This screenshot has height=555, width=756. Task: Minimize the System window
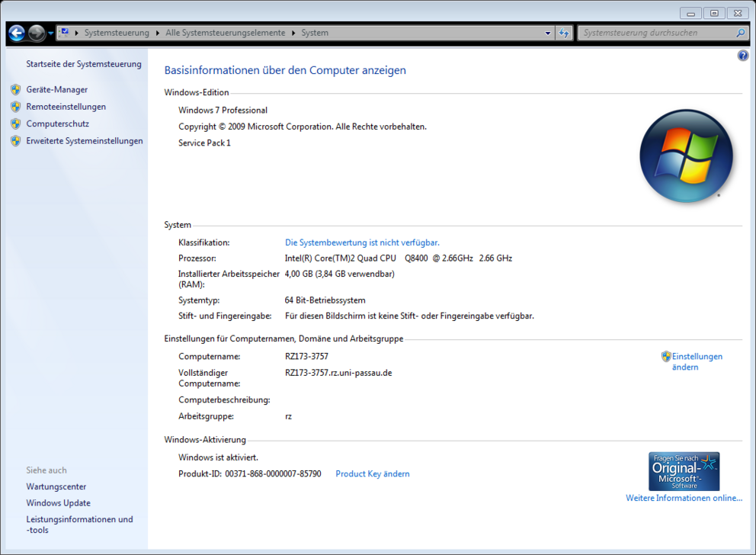691,14
